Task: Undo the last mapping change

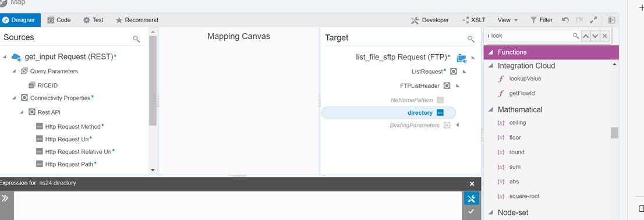Action: click(565, 20)
